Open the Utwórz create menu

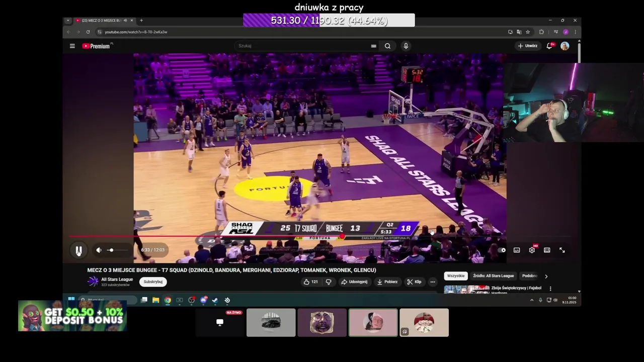tap(527, 46)
